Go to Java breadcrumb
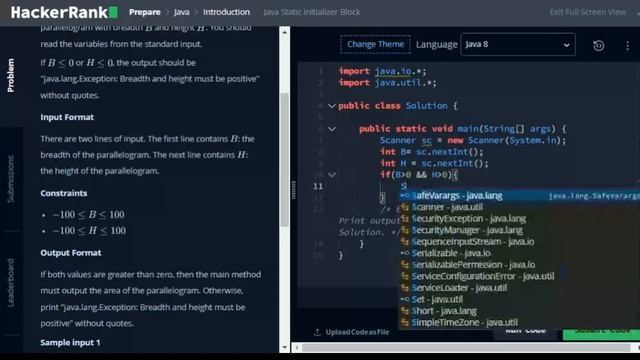This screenshot has height=360, width=640. pos(182,12)
